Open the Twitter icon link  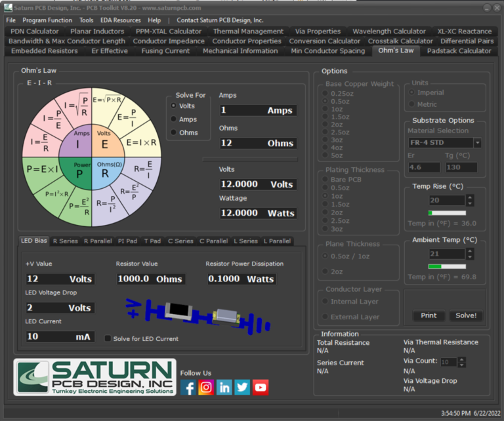[242, 387]
